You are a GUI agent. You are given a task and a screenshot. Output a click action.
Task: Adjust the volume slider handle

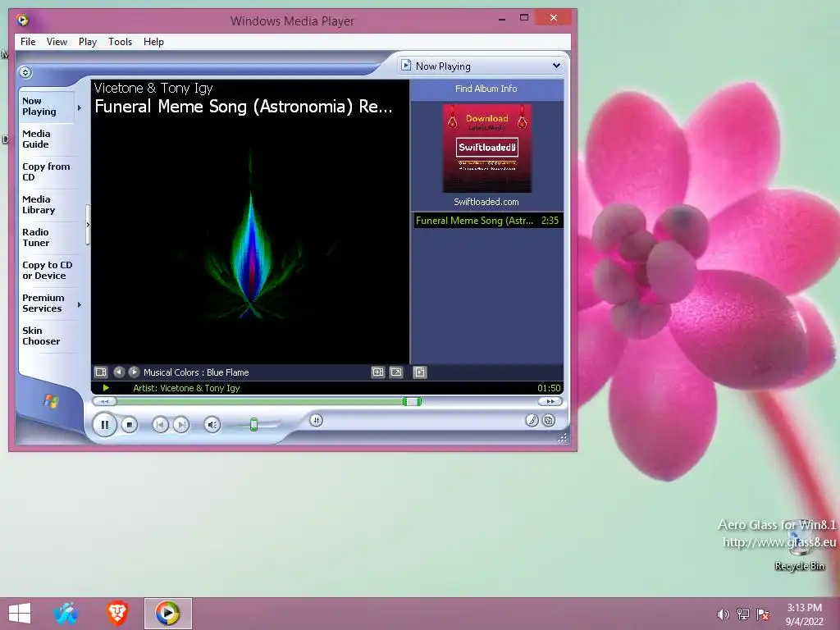click(254, 425)
